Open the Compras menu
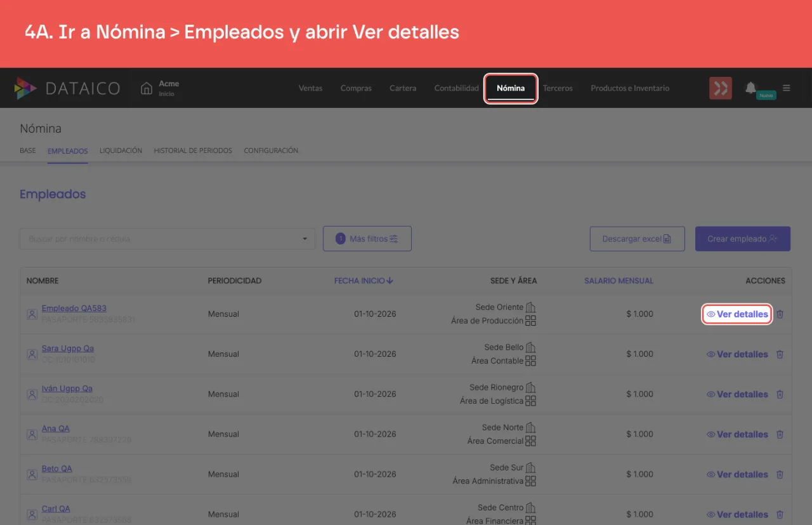 click(356, 88)
